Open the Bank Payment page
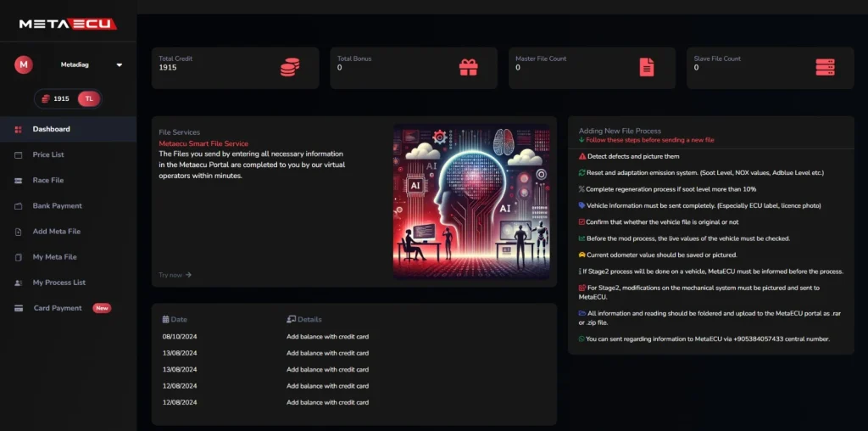The width and height of the screenshot is (868, 431). 57,206
